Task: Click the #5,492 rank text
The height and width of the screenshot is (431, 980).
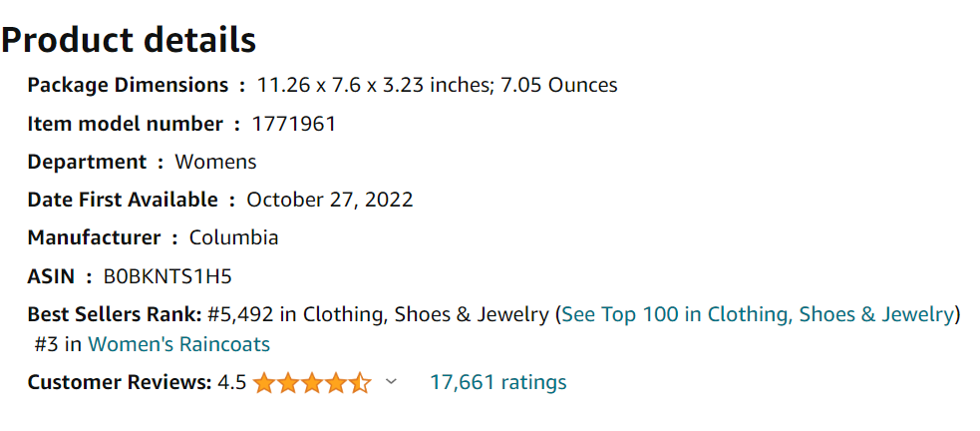Action: [240, 314]
